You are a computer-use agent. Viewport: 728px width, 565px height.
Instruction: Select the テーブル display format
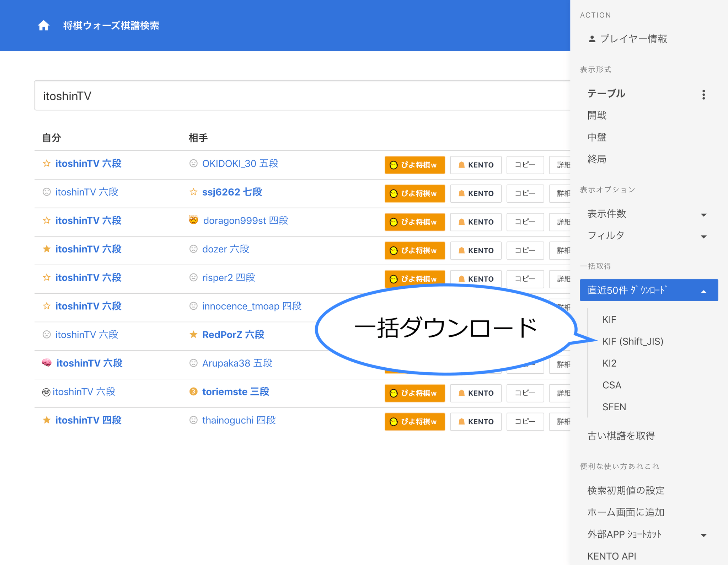pyautogui.click(x=606, y=94)
